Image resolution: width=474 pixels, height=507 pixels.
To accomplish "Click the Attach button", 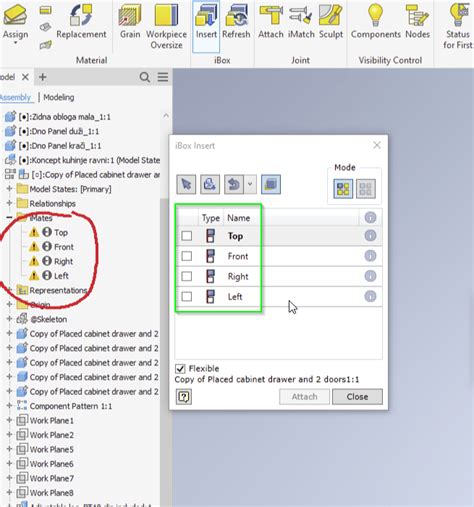I will (304, 397).
